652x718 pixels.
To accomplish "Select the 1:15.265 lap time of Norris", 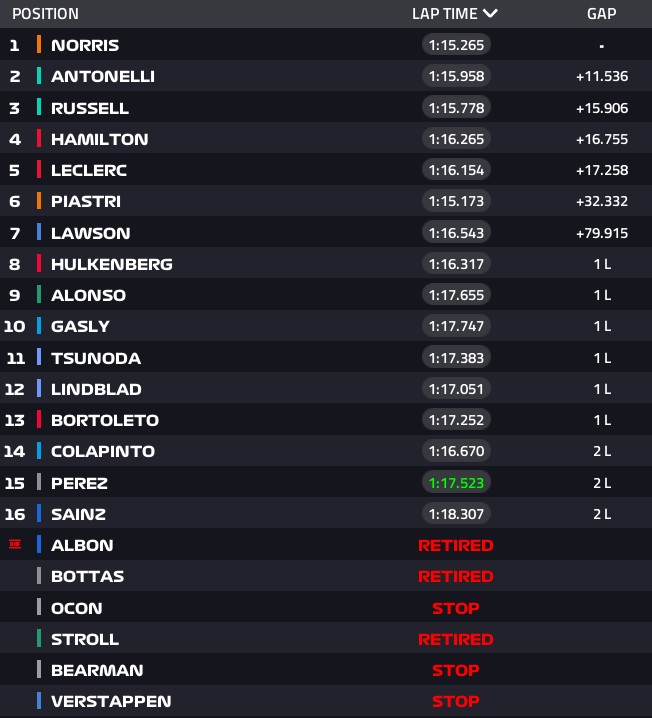I will coord(456,45).
